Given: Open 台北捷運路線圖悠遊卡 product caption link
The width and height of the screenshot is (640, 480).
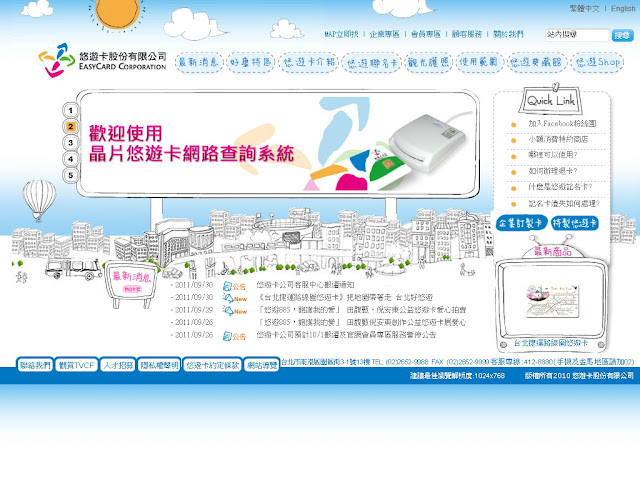Looking at the screenshot, I should pyautogui.click(x=551, y=343).
